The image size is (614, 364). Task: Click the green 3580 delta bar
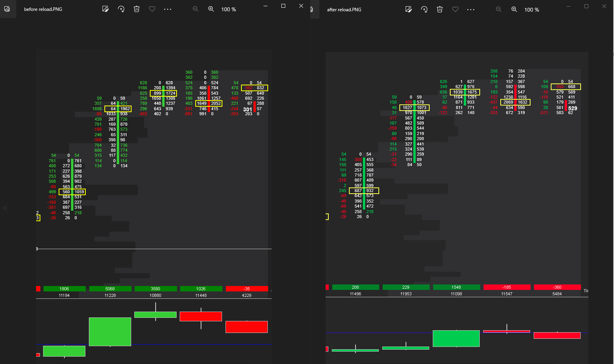[156, 289]
